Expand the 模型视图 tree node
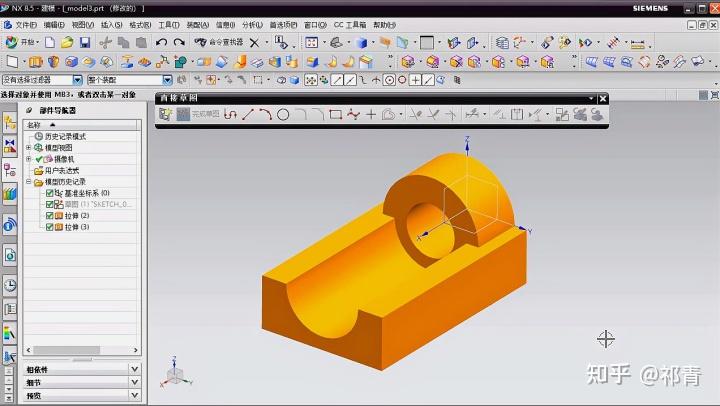The width and height of the screenshot is (720, 406). tap(28, 147)
